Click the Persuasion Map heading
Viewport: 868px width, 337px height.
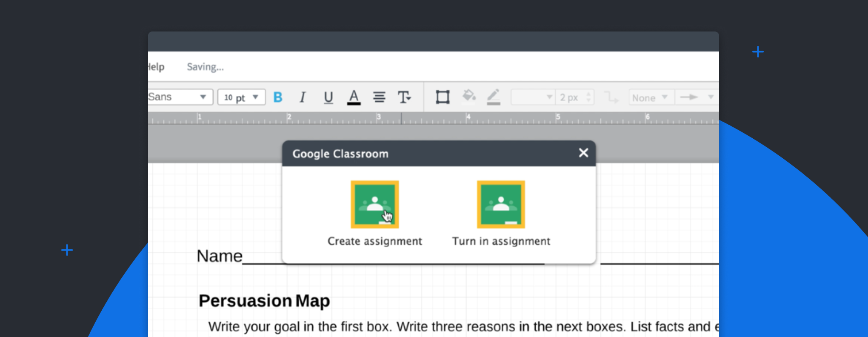pyautogui.click(x=264, y=301)
